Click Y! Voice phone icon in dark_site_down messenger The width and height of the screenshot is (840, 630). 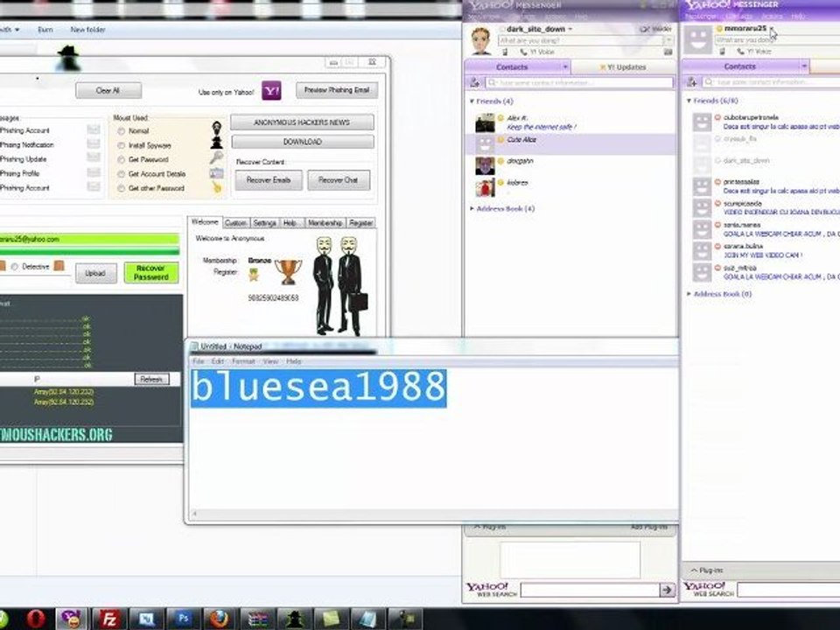pyautogui.click(x=523, y=52)
